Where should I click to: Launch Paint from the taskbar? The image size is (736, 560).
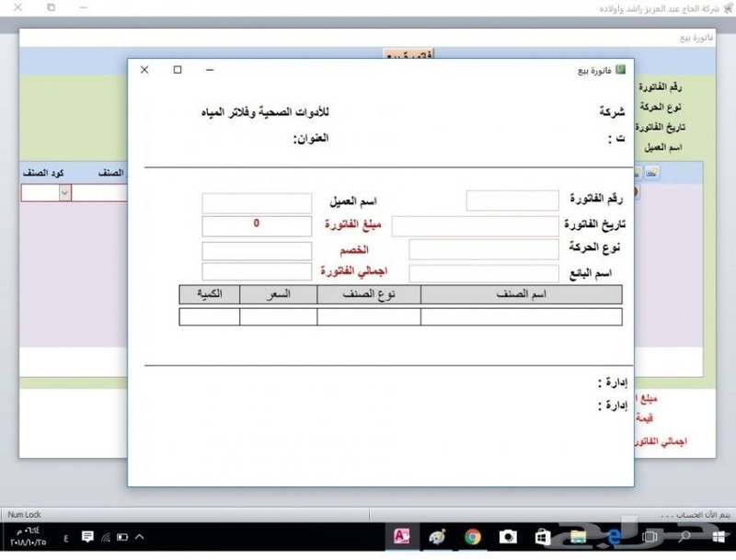[438, 536]
